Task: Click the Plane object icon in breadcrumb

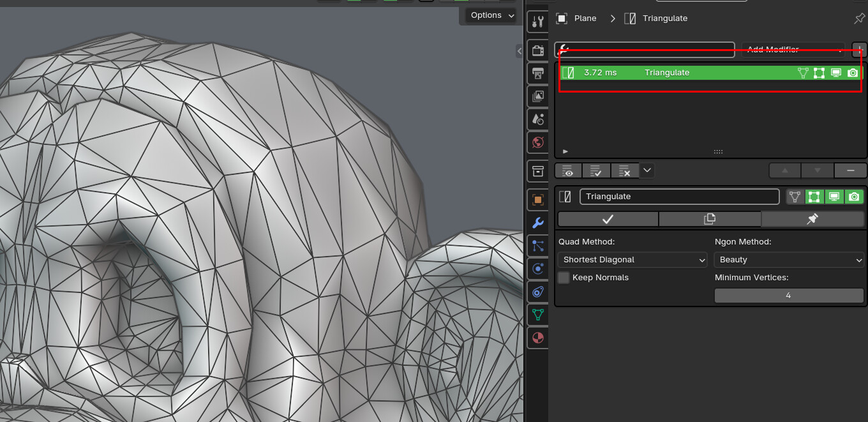Action: click(x=562, y=18)
